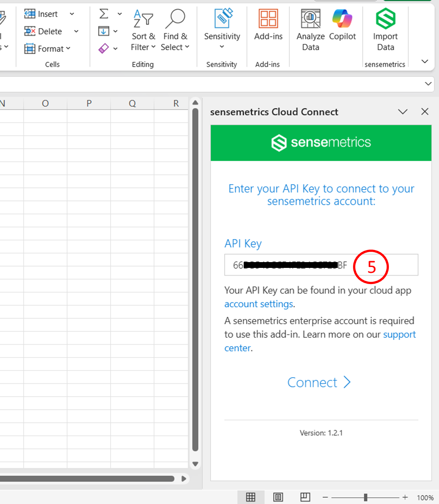Expand the Clear dropdown arrow
439x504 pixels.
click(x=116, y=48)
